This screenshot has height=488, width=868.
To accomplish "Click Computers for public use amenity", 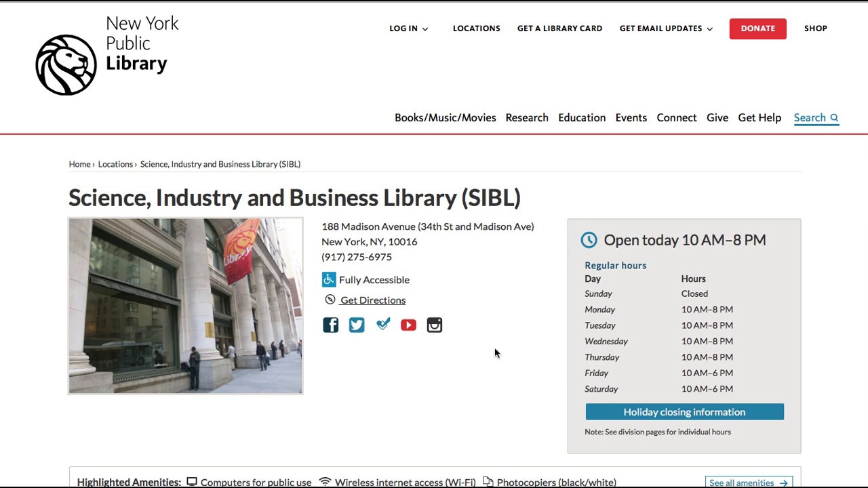I will point(256,483).
